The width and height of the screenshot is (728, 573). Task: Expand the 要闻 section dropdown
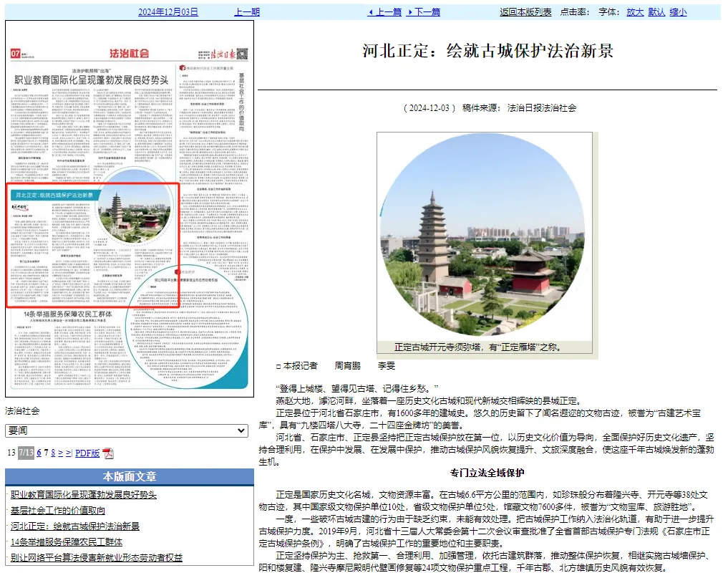pos(127,430)
